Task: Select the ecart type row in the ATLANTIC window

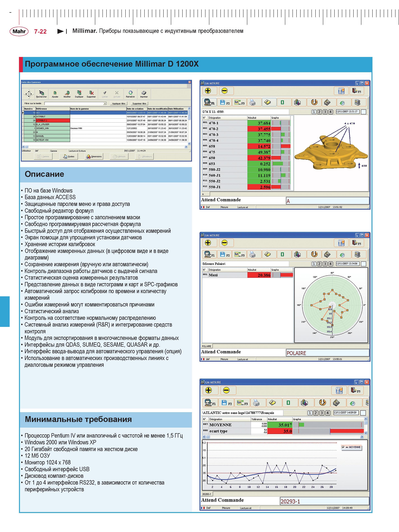Action: pos(283,431)
